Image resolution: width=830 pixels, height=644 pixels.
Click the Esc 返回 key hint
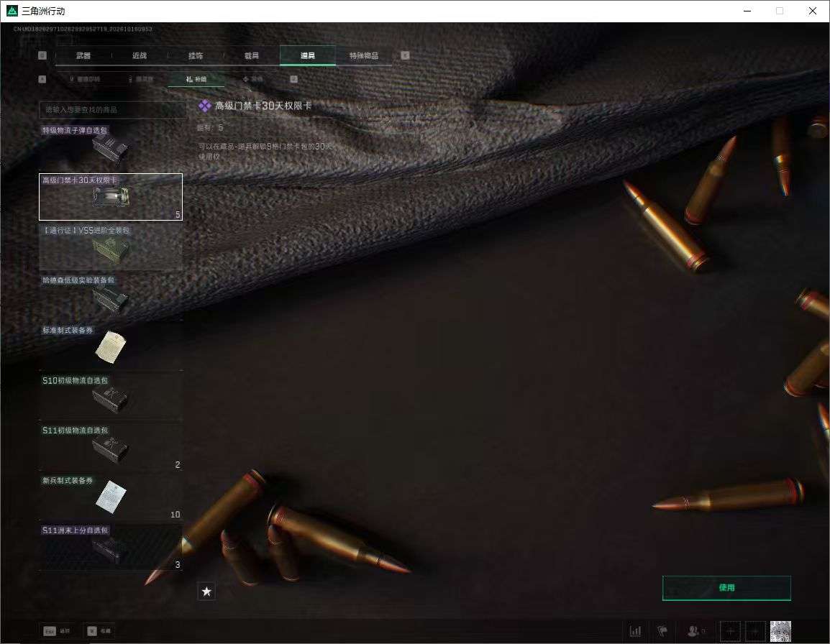coord(57,631)
